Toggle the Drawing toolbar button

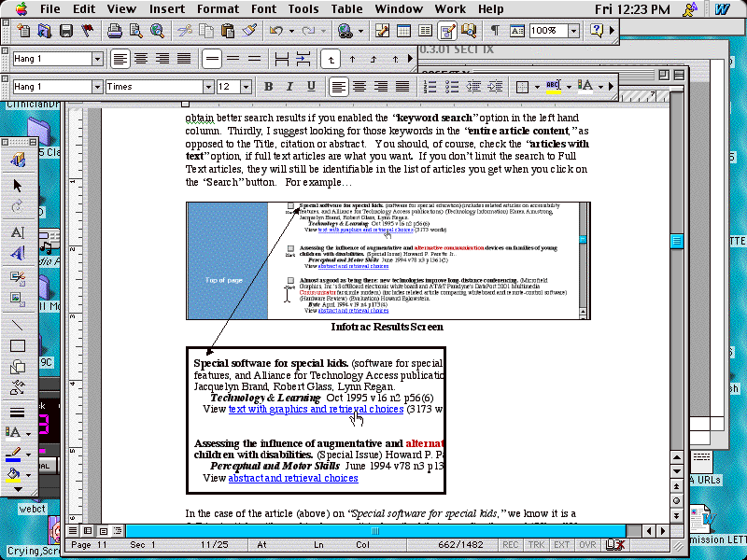point(447,31)
